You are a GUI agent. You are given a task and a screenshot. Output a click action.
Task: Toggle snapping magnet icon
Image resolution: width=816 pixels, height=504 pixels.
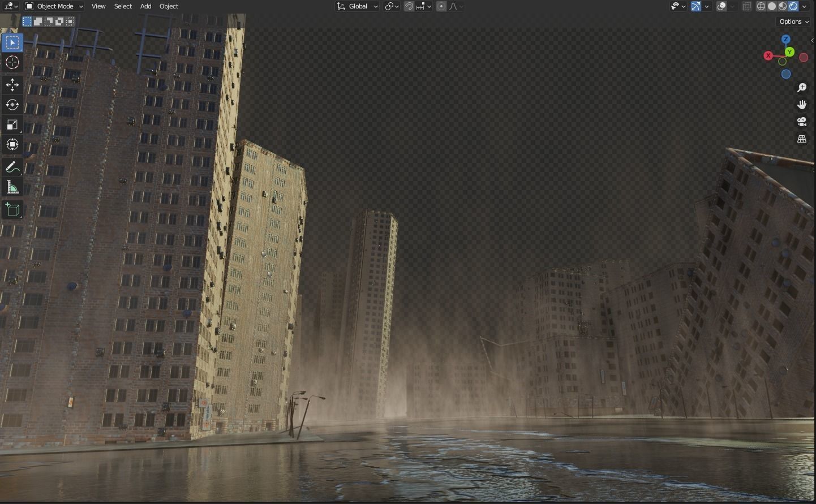tap(409, 6)
